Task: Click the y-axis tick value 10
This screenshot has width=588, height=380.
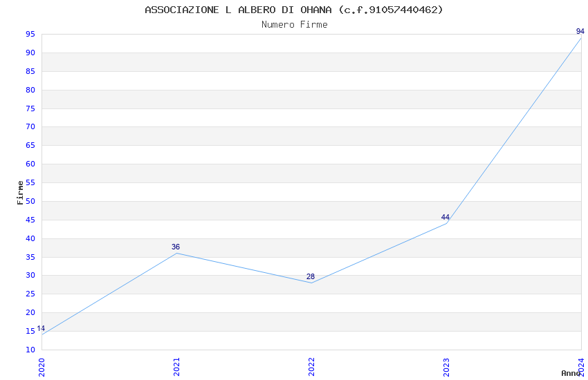Action: [x=30, y=350]
